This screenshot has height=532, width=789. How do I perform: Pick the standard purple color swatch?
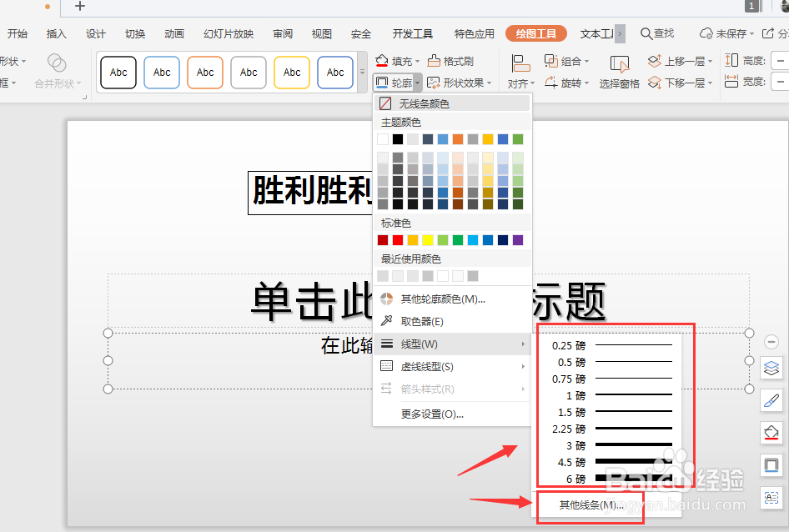(x=518, y=240)
